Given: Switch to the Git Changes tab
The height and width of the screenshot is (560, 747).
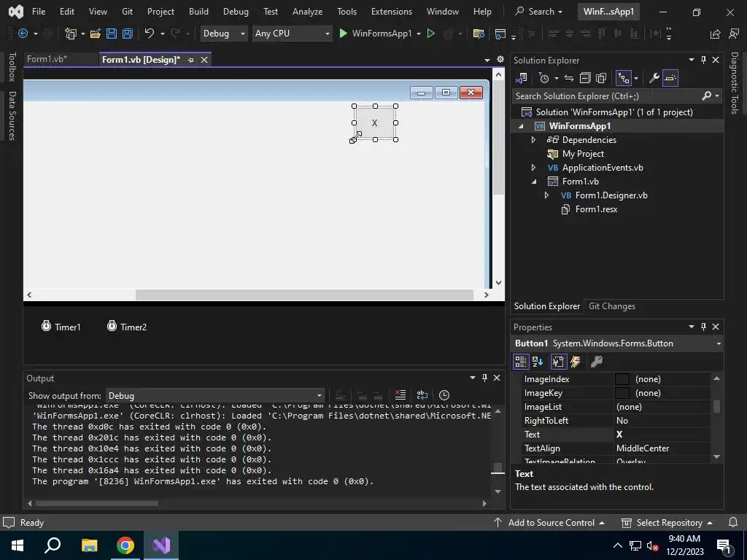Looking at the screenshot, I should (x=612, y=306).
